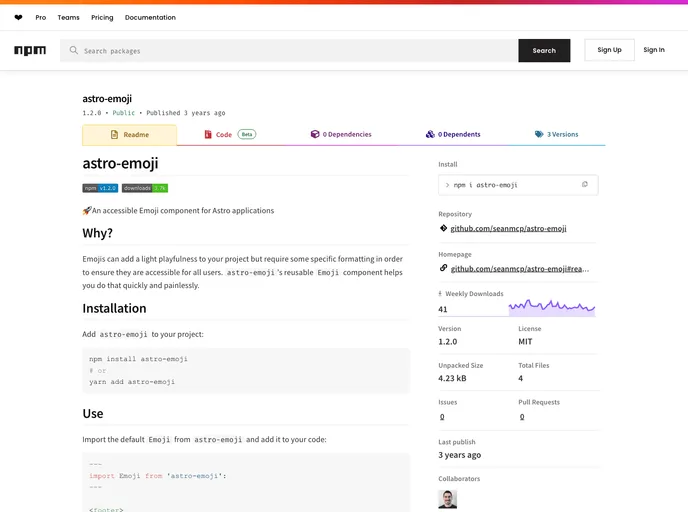Viewport: 688px width, 512px height.
Task: Click the magnifier search icon
Action: (x=74, y=50)
